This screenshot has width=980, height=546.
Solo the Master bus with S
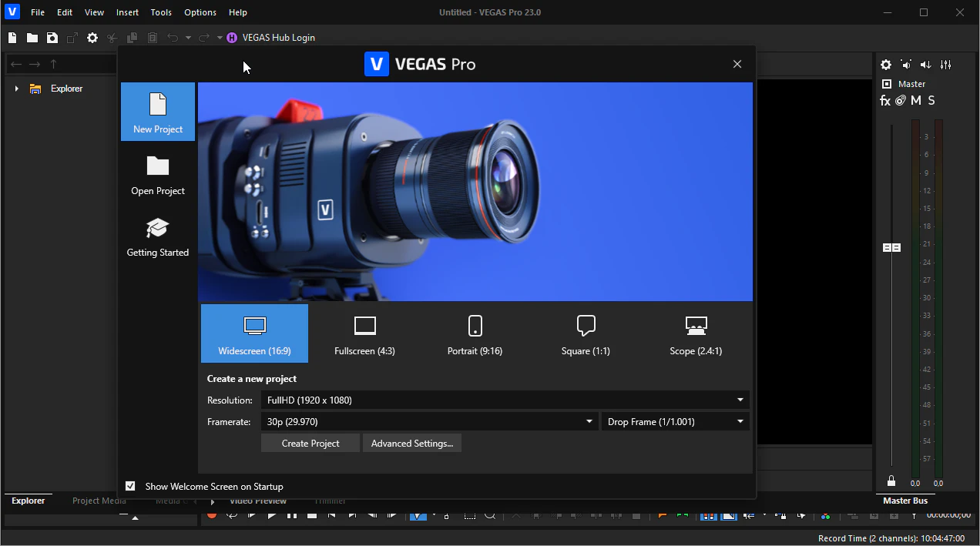pyautogui.click(x=931, y=101)
